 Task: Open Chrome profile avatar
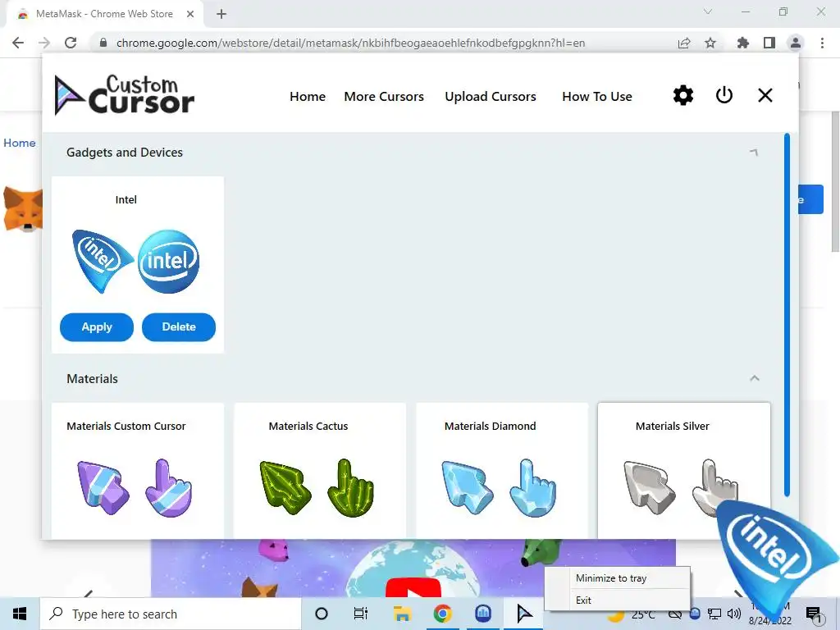pos(796,43)
